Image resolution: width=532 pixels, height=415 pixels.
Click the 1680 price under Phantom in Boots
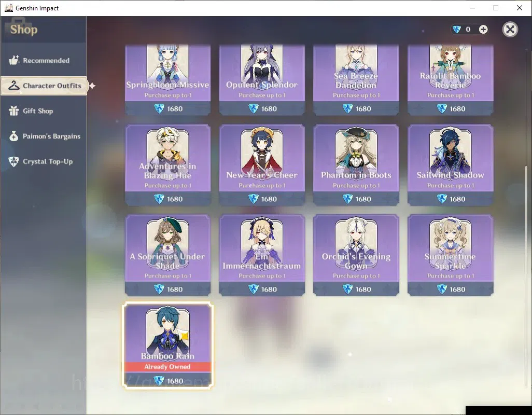(x=363, y=199)
